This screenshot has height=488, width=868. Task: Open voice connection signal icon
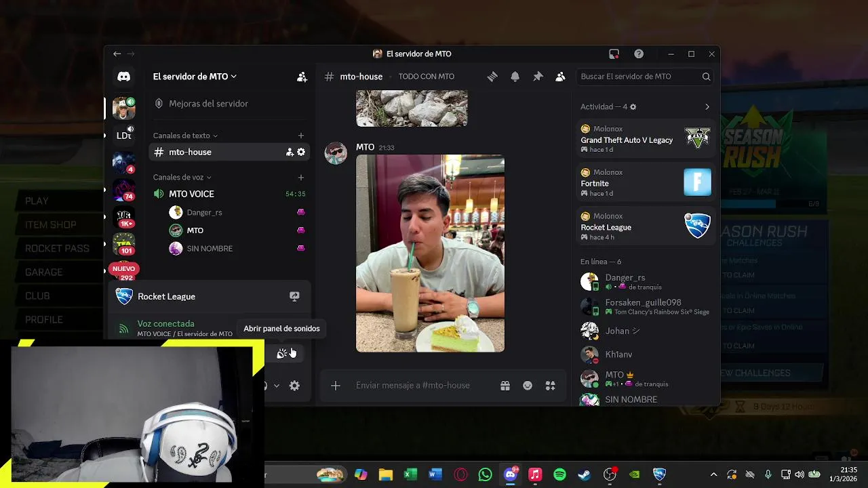[123, 329]
